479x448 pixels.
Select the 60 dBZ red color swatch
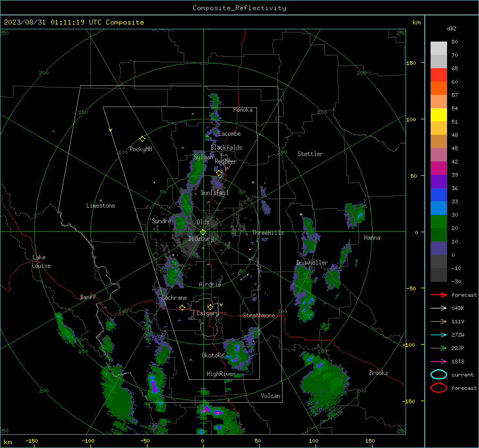pyautogui.click(x=439, y=75)
